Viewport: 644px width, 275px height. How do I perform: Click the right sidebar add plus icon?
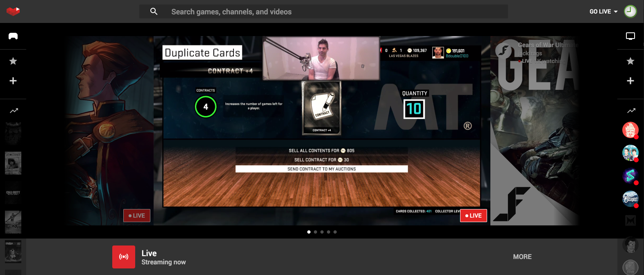(630, 81)
